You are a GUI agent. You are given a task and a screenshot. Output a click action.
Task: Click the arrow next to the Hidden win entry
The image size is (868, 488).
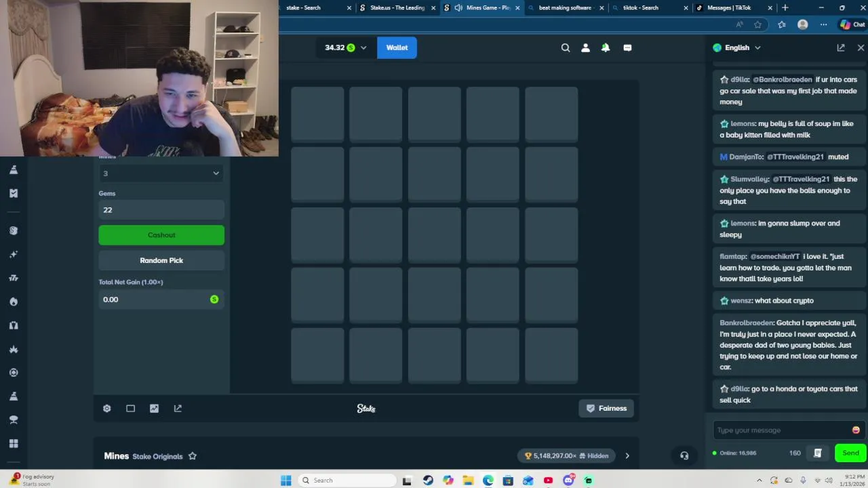627,455
